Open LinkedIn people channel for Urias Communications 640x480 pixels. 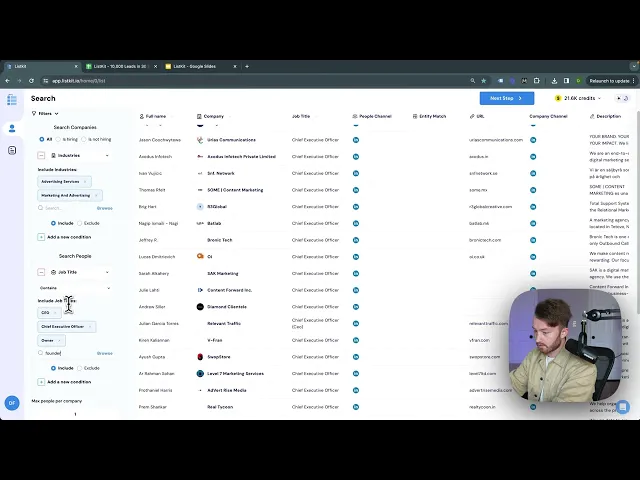356,140
